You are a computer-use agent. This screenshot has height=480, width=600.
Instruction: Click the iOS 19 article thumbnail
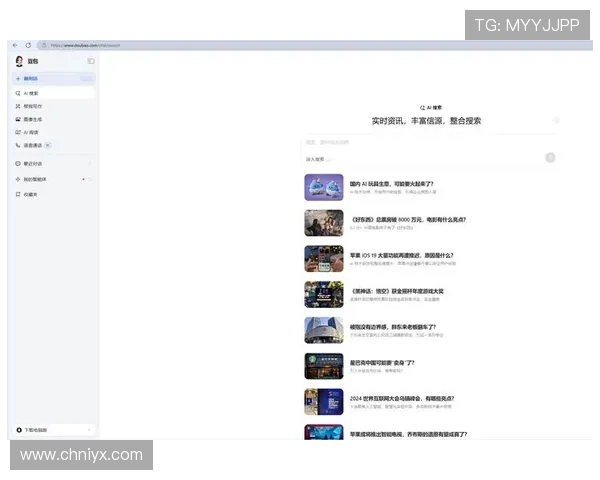(324, 259)
